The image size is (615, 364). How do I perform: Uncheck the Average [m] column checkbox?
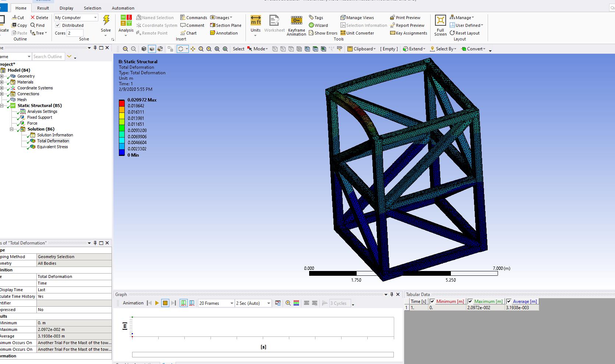[509, 301]
